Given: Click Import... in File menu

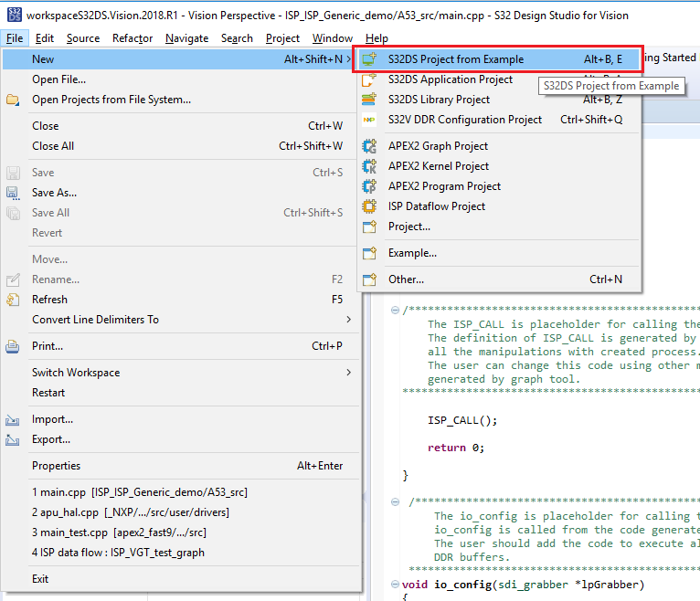Looking at the screenshot, I should (181, 419).
